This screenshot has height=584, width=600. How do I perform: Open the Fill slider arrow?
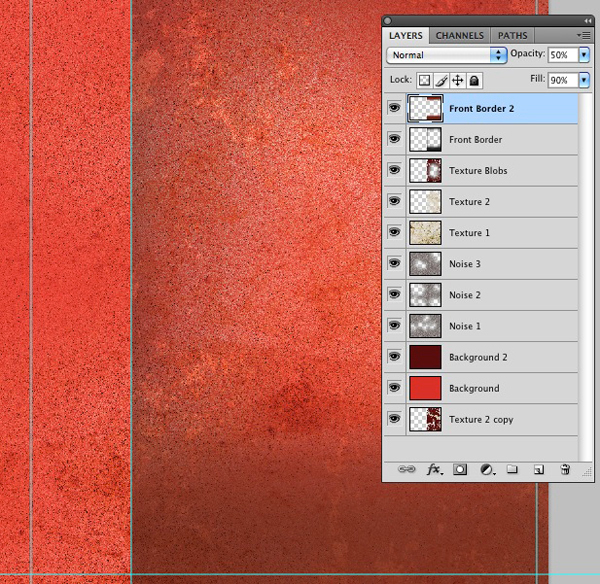point(584,80)
